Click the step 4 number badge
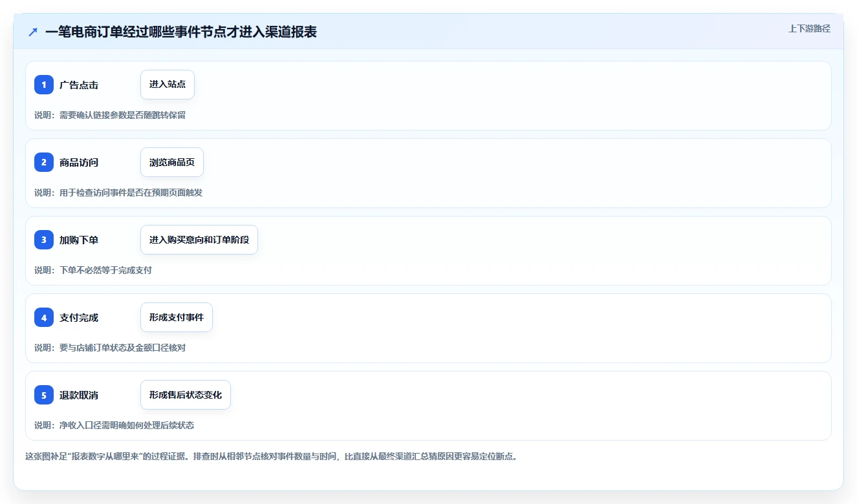The image size is (857, 504). tap(44, 317)
